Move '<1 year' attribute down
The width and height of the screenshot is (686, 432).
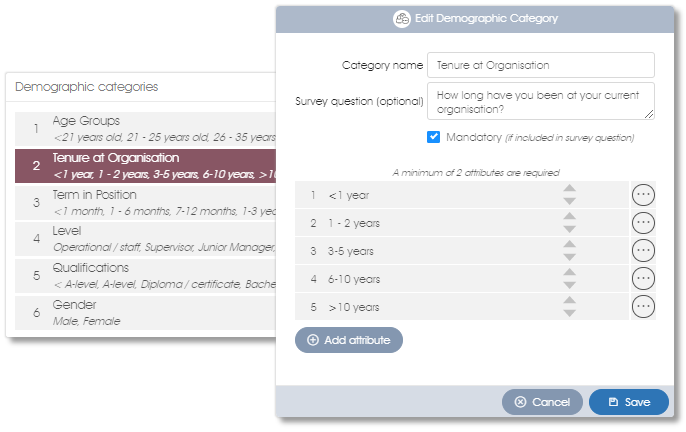(569, 201)
